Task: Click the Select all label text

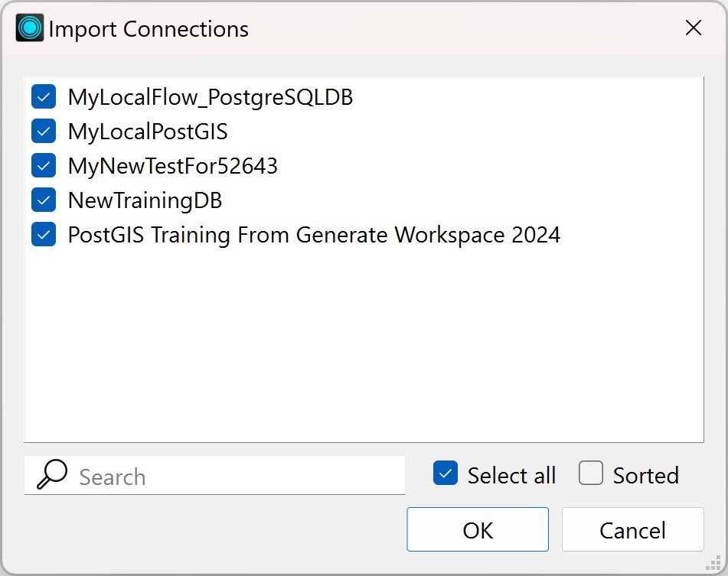Action: 511,475
